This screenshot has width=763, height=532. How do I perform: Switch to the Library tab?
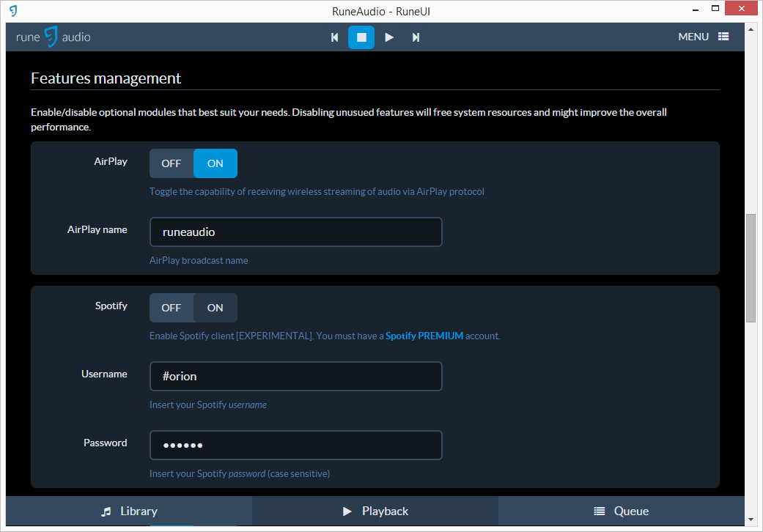point(129,511)
